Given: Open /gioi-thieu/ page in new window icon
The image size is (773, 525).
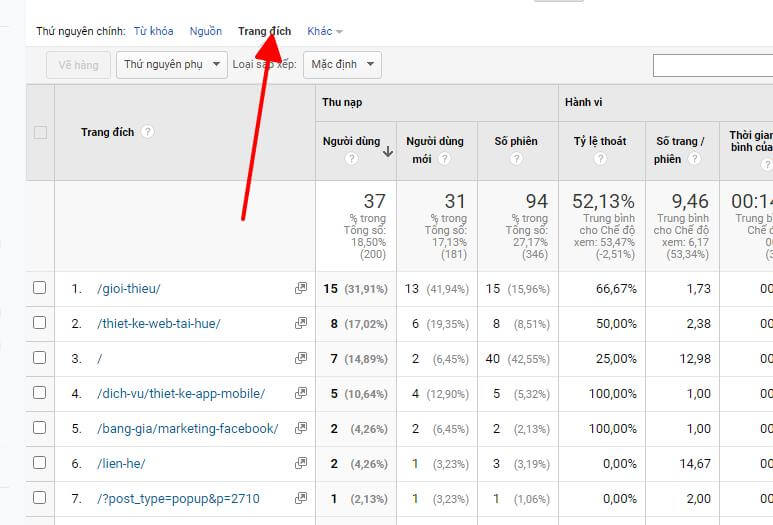Looking at the screenshot, I should pos(301,288).
